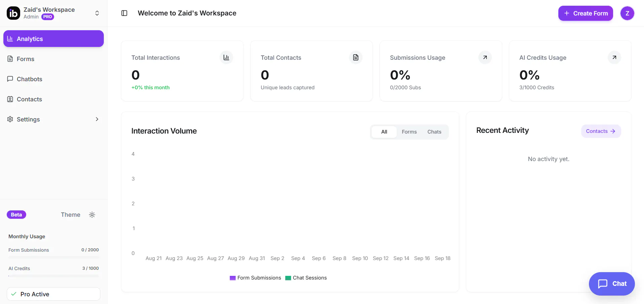This screenshot has width=644, height=304.
Task: Click the '+0% this month' text
Action: pyautogui.click(x=151, y=88)
